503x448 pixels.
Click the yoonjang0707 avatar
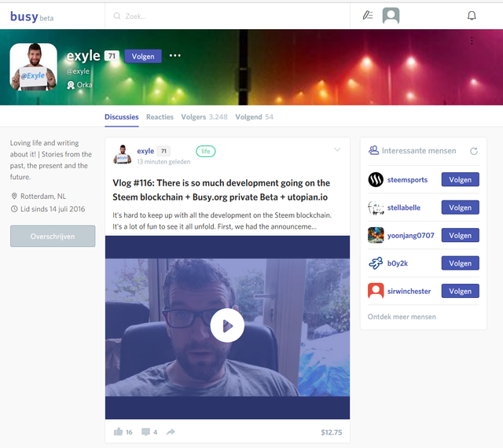(x=376, y=235)
